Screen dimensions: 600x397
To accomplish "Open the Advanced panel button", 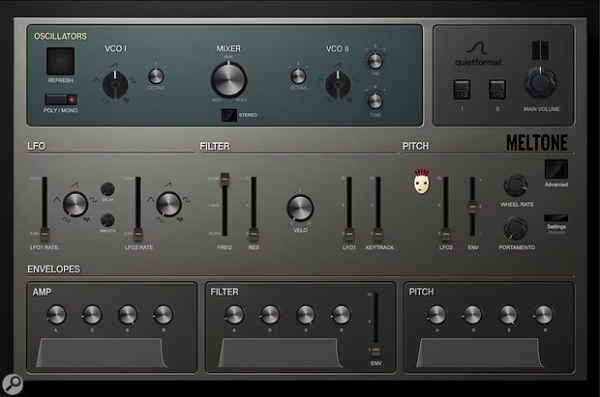I will (x=556, y=169).
